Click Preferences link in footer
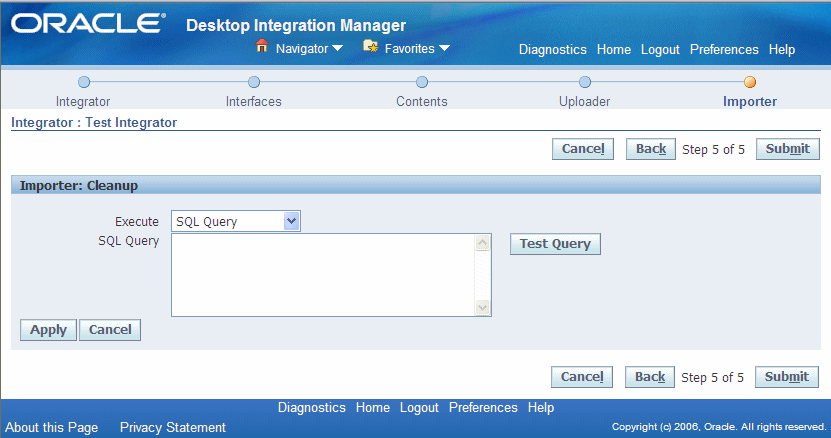 point(483,408)
